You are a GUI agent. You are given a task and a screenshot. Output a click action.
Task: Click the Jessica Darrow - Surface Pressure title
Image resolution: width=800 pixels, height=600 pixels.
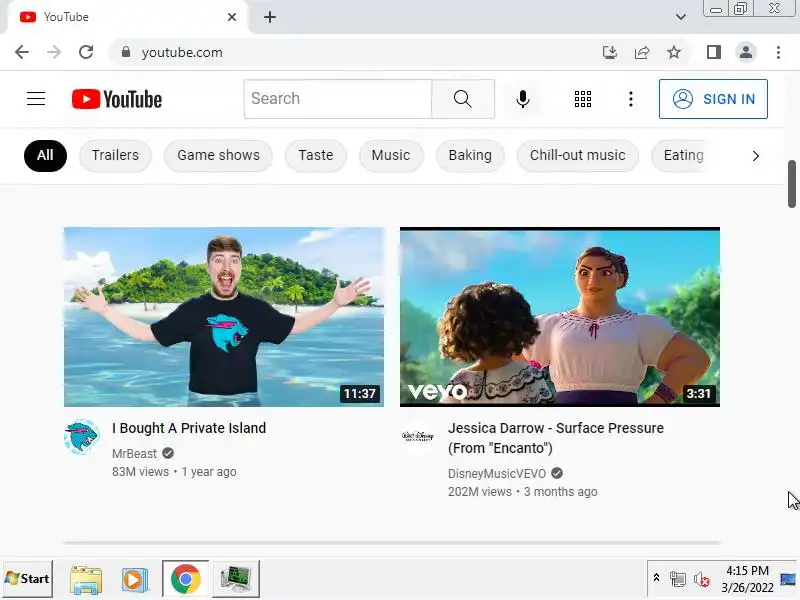coord(556,438)
